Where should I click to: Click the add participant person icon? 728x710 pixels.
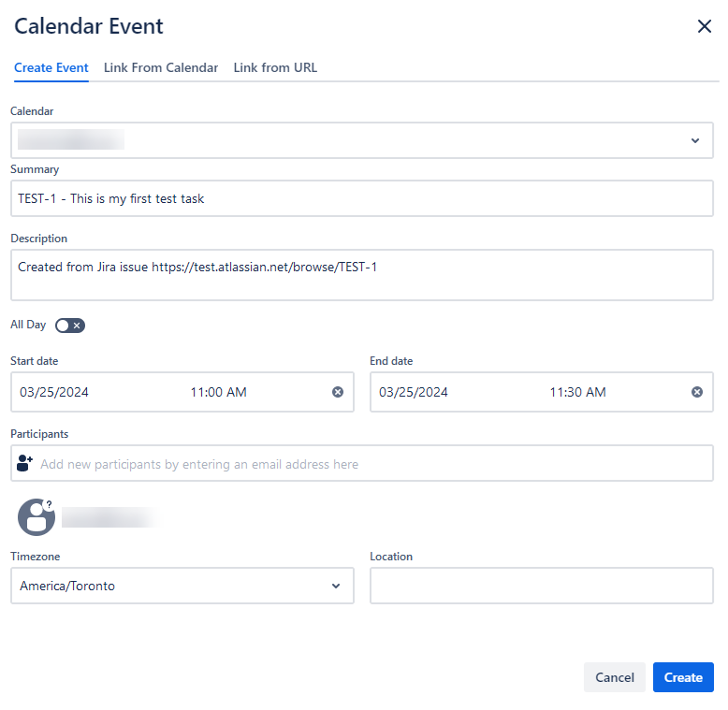tap(24, 463)
